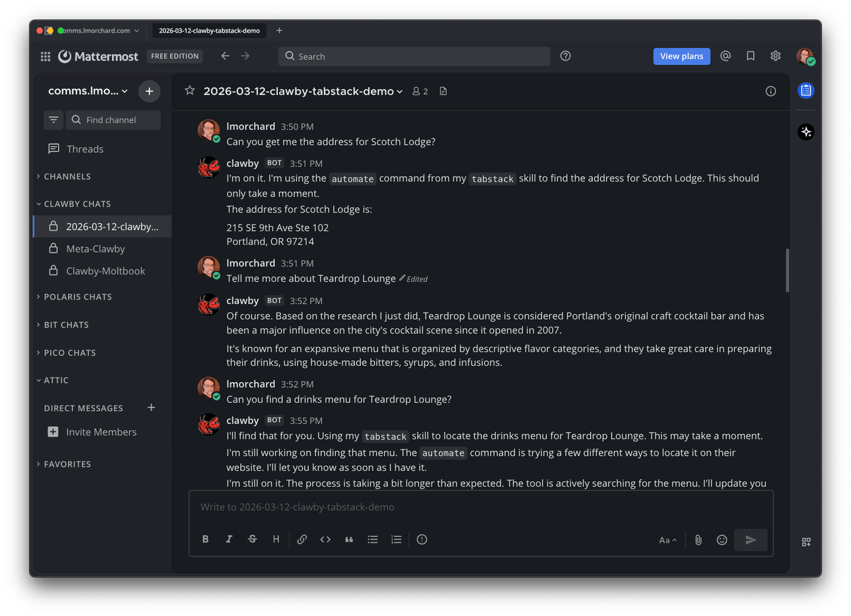The image size is (851, 616).
Task: Open the channel name dropdown menu
Action: click(x=303, y=91)
